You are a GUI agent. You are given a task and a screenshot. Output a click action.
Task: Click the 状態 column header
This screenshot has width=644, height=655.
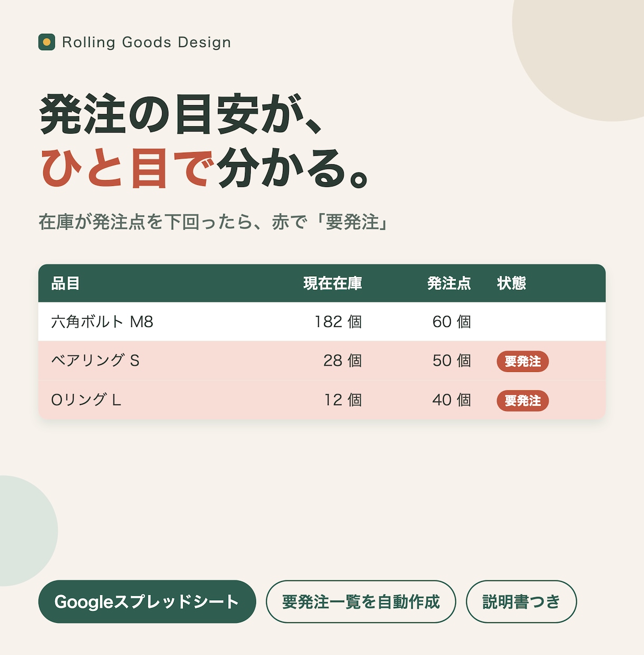coord(512,284)
